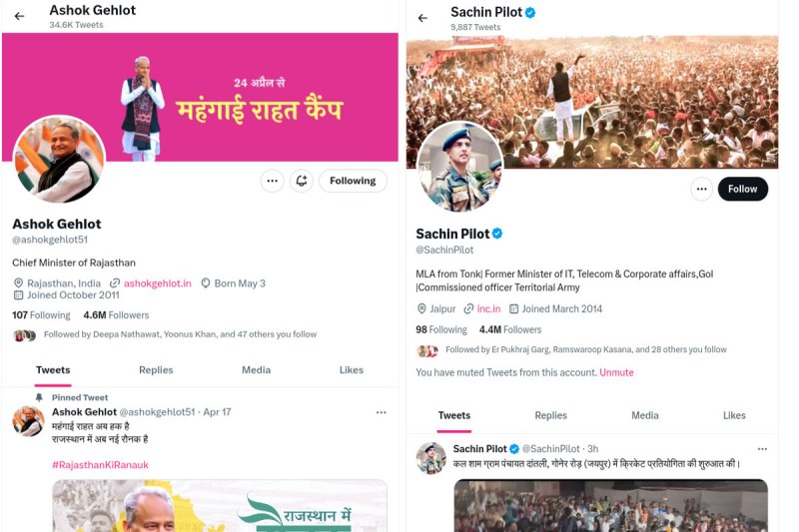Screen dimensions: 799x532
Task: Open Ashok Gehlot's Likes tab
Action: coord(351,370)
